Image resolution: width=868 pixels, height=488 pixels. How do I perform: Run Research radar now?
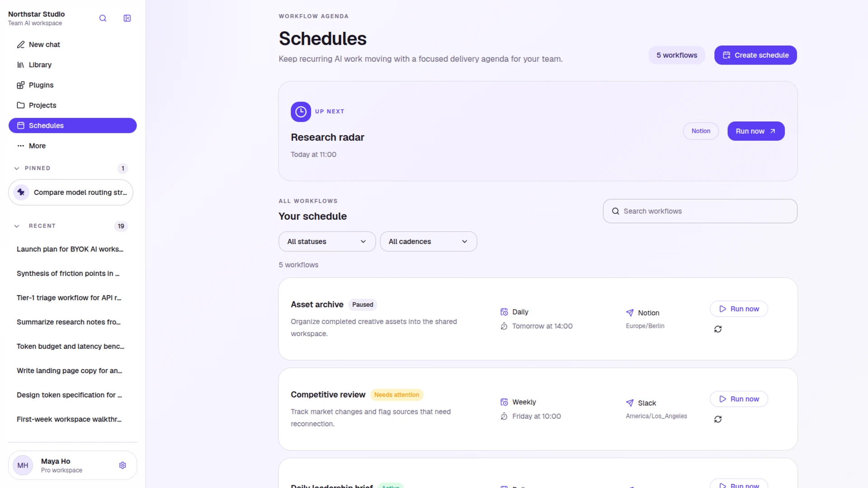click(756, 131)
